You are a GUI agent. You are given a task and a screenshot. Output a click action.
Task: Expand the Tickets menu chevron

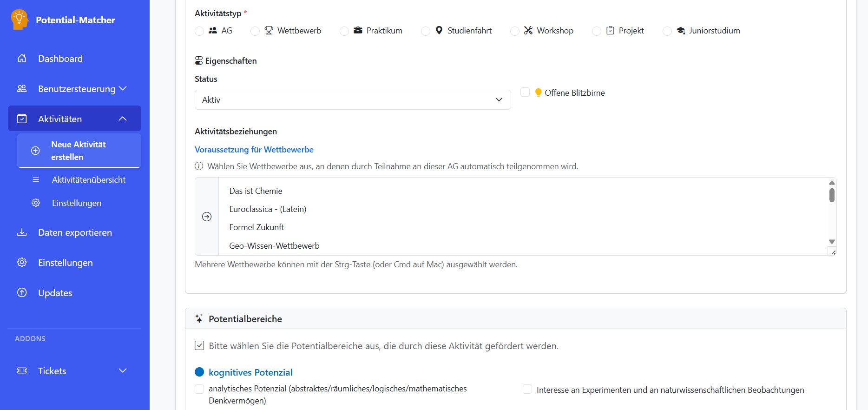pyautogui.click(x=123, y=370)
